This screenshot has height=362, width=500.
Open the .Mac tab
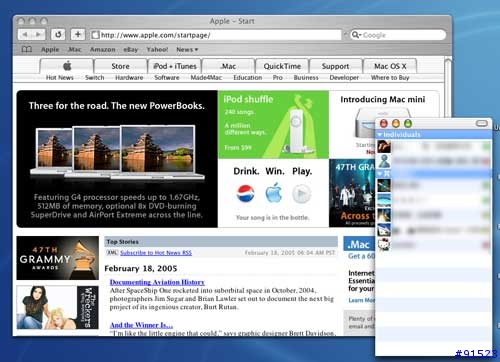tap(228, 66)
